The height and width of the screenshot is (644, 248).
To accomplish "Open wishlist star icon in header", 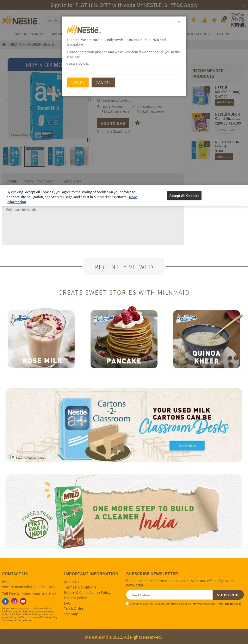I will click(214, 20).
